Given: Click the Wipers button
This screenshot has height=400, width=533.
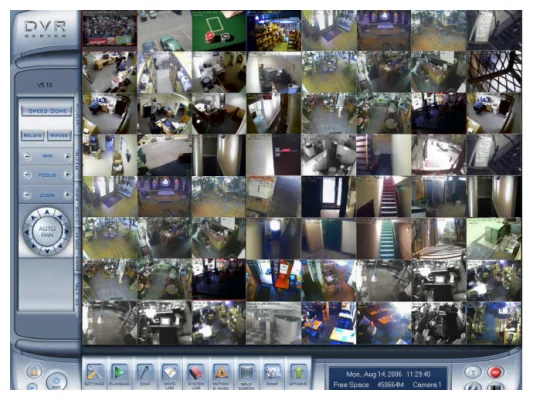Looking at the screenshot, I should pos(59,135).
